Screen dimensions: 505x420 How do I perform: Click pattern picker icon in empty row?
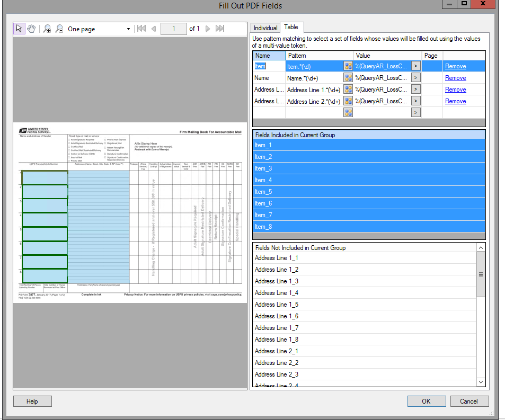click(348, 112)
